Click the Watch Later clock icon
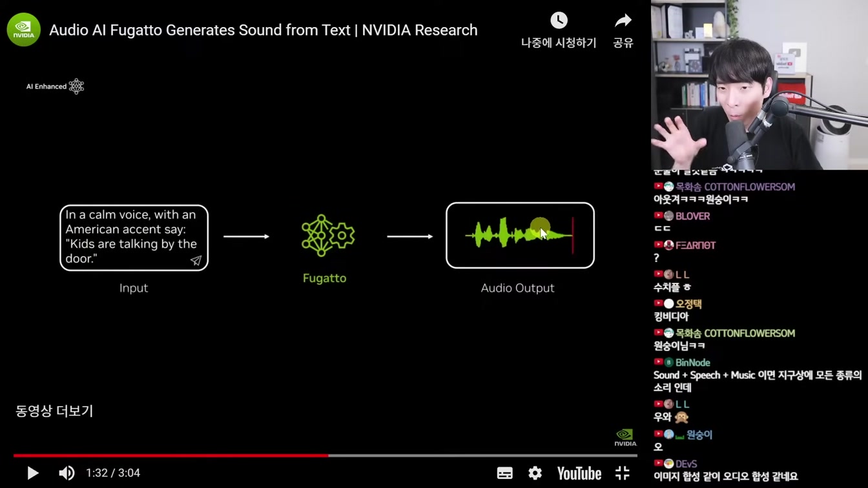Screen dimensions: 868x488 point(559,21)
